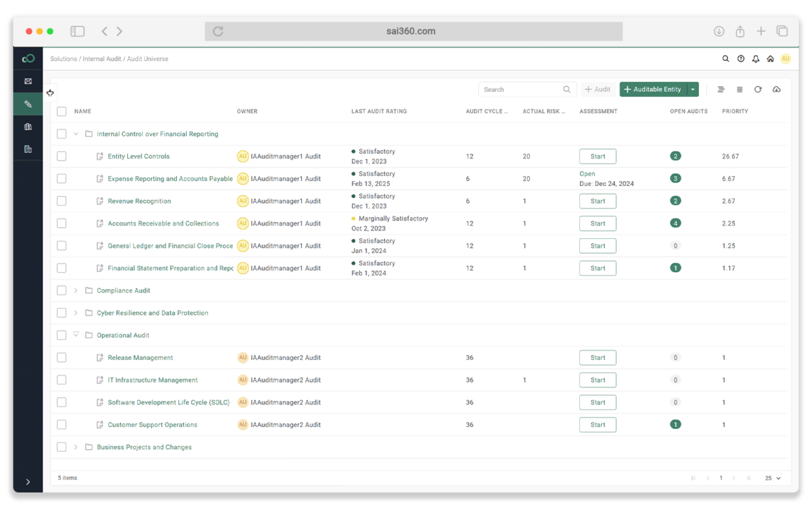The image size is (812, 521).
Task: Open the page size dropdown showing 25
Action: pyautogui.click(x=773, y=478)
